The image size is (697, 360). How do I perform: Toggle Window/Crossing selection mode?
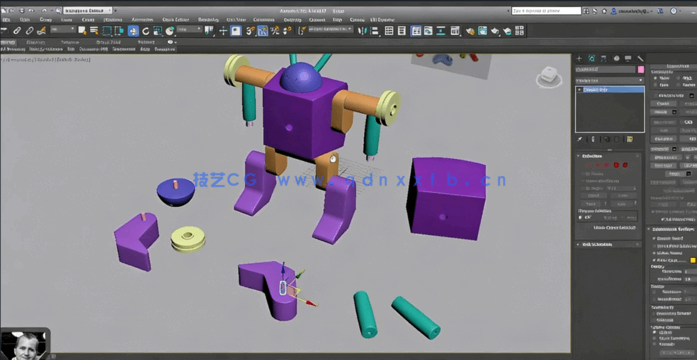click(x=119, y=31)
